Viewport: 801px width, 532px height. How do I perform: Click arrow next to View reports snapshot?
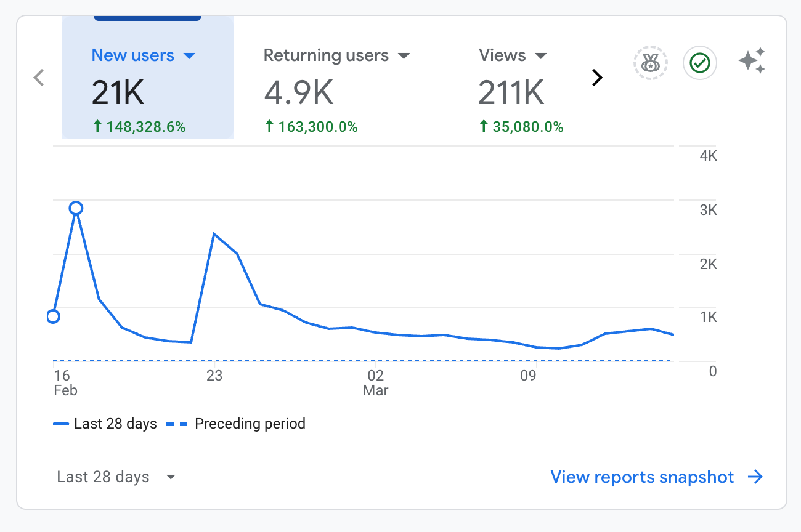click(x=755, y=477)
